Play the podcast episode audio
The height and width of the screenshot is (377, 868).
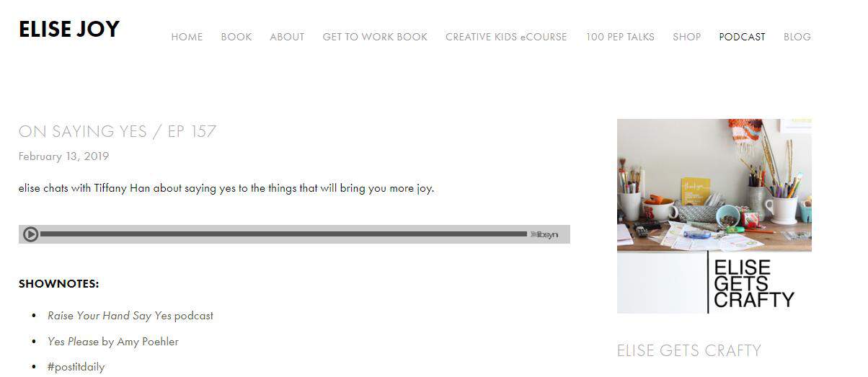coord(30,234)
